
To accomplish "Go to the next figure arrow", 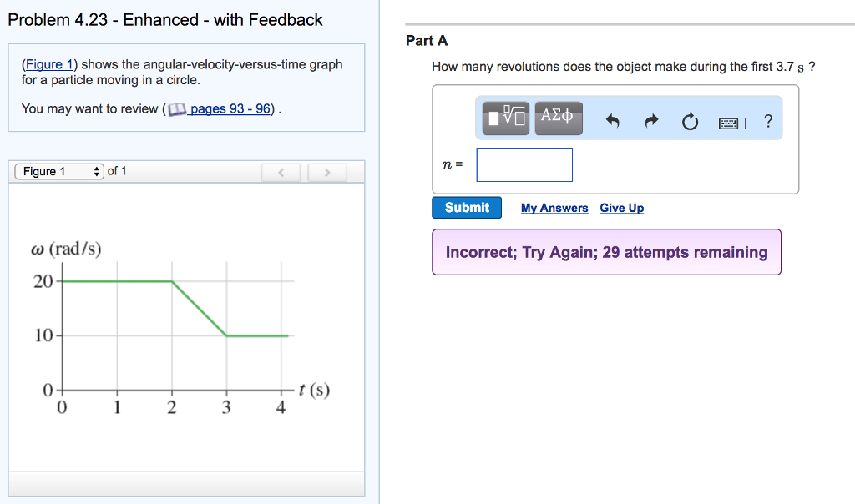I will (328, 173).
